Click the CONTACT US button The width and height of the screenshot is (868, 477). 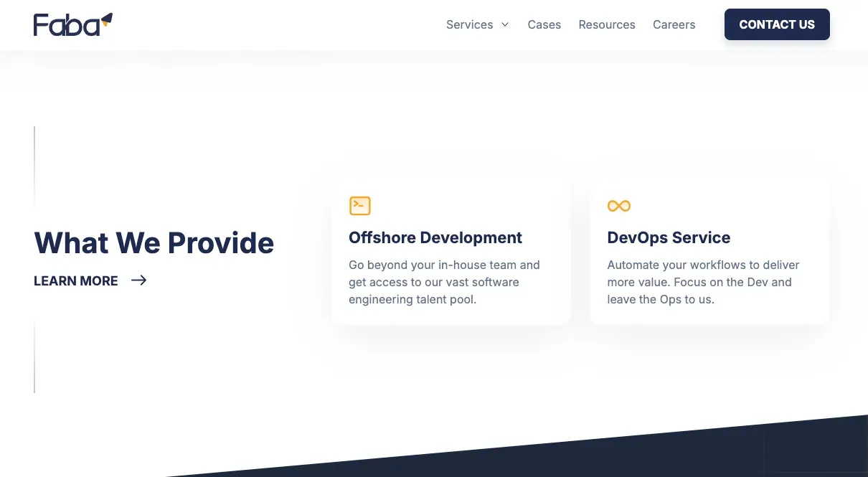(x=777, y=24)
